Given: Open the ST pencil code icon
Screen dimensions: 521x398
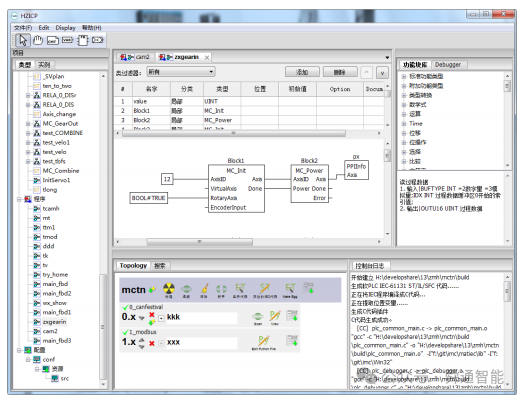Looking at the screenshot, I should click(x=265, y=288).
